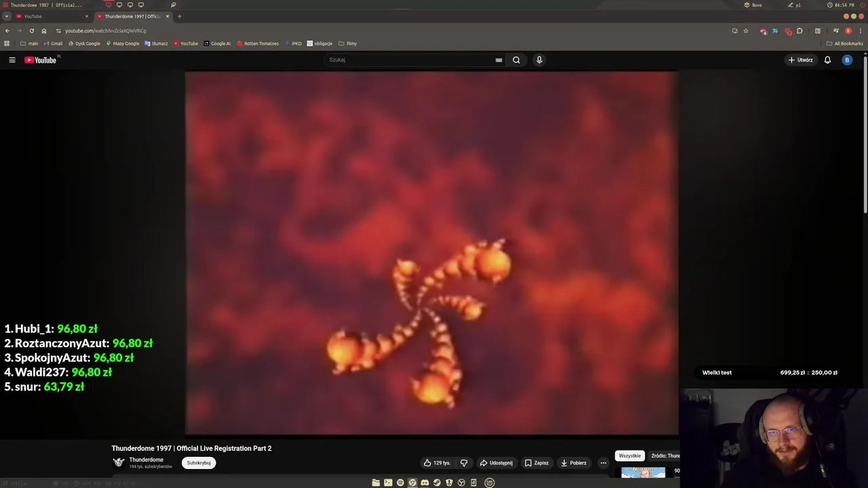Open the YouTube guide hamburger menu
868x488 pixels.
tap(12, 60)
